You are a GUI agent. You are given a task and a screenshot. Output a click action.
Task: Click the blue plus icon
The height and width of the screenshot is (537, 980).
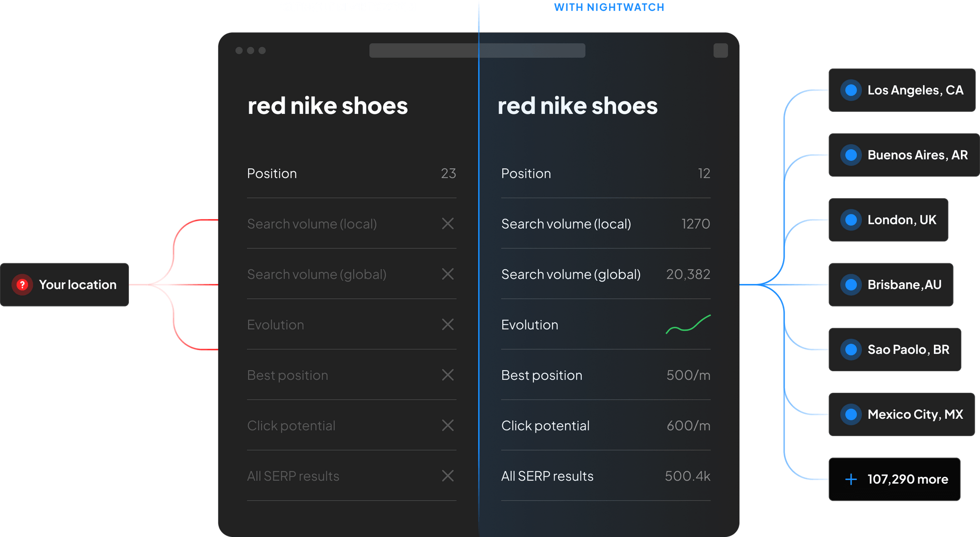pyautogui.click(x=851, y=479)
